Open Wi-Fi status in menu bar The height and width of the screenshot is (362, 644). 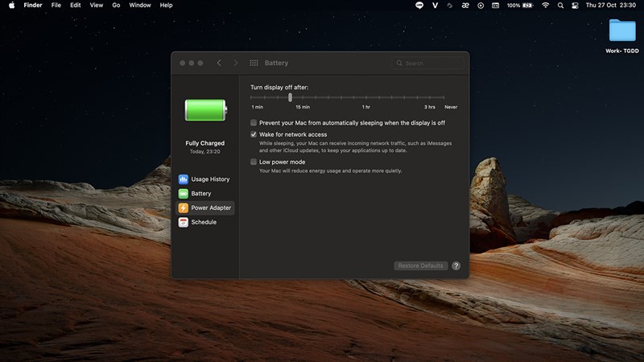[x=545, y=5]
